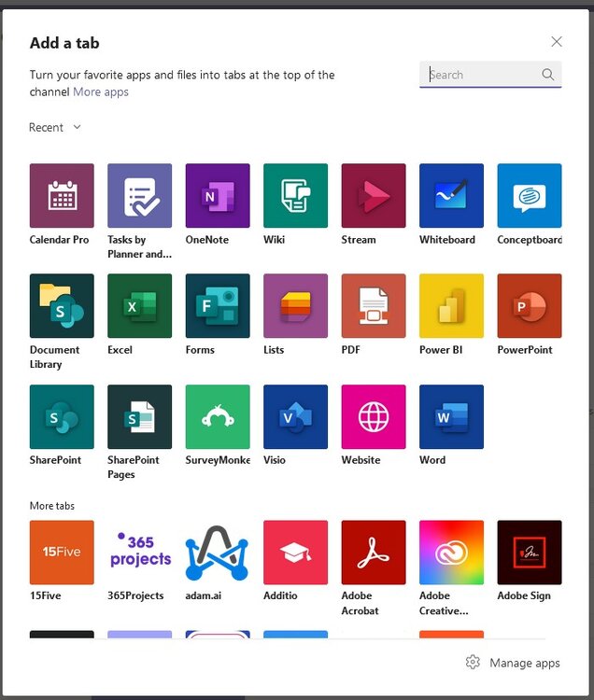Add a Website tab
Image resolution: width=594 pixels, height=700 pixels.
374,416
